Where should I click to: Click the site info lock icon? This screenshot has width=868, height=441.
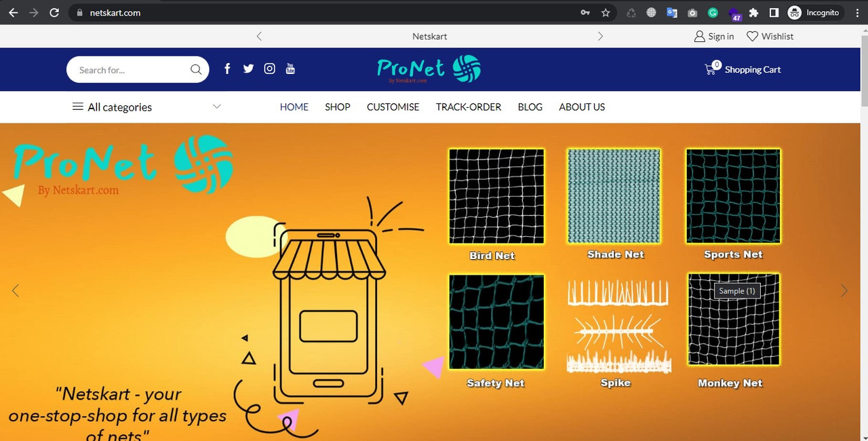point(79,12)
